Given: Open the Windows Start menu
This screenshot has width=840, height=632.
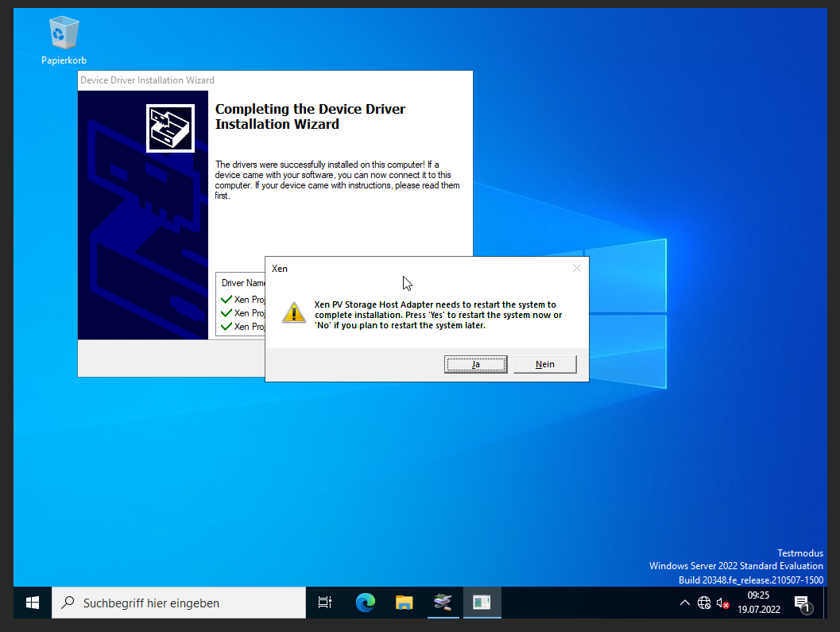Looking at the screenshot, I should click(x=33, y=603).
